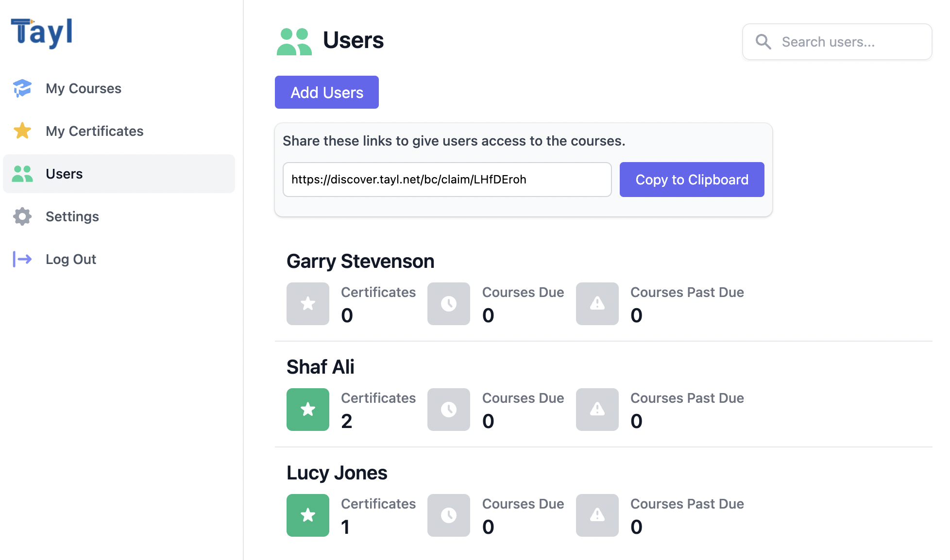Click Lucy Jones' green certificates star icon

pyautogui.click(x=308, y=515)
